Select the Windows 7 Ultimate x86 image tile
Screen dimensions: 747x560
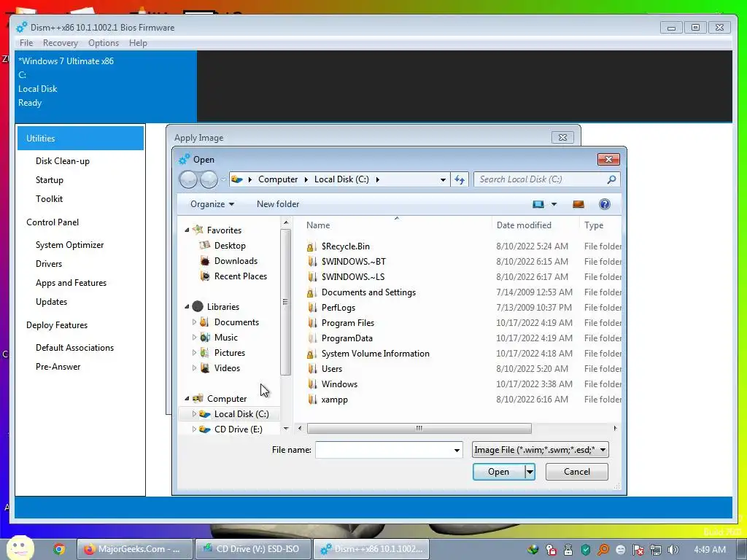click(x=106, y=86)
